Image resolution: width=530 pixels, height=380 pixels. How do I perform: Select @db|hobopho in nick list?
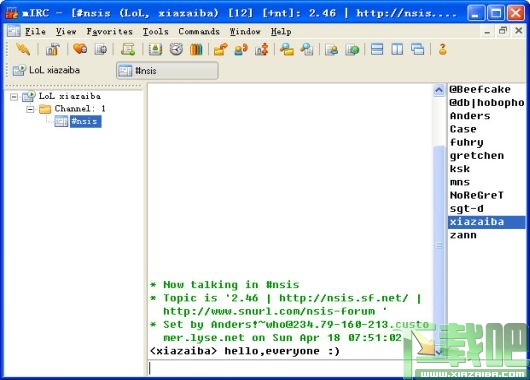(x=487, y=102)
